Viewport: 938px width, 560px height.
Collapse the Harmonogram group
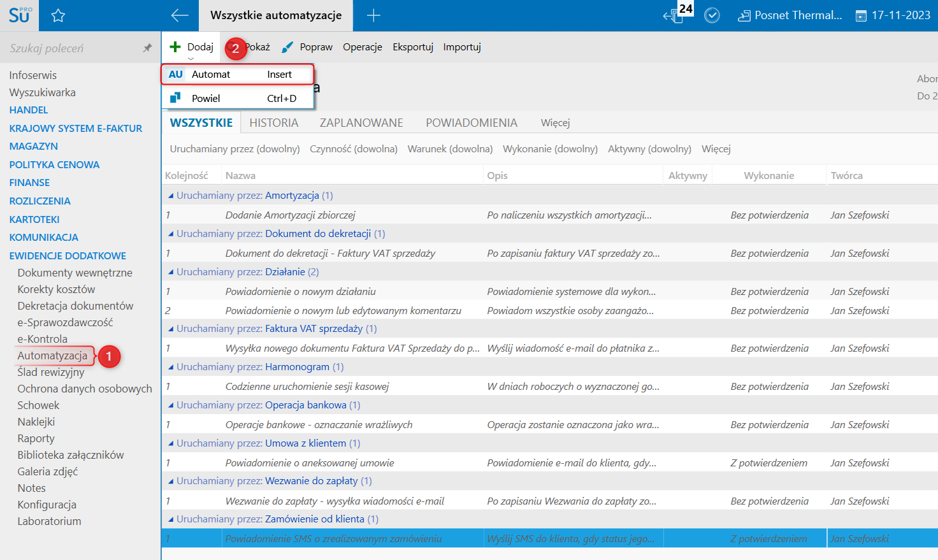click(171, 367)
